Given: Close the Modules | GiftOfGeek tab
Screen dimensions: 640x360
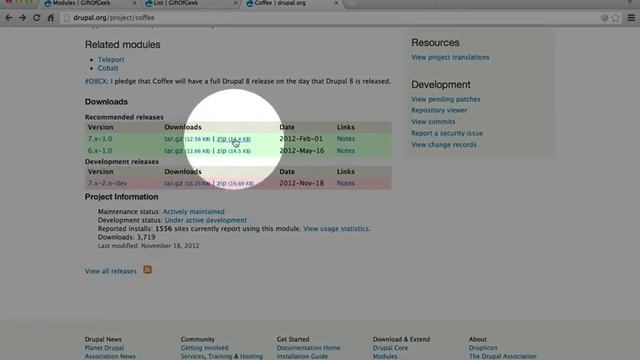Looking at the screenshot, I should coord(134,3).
